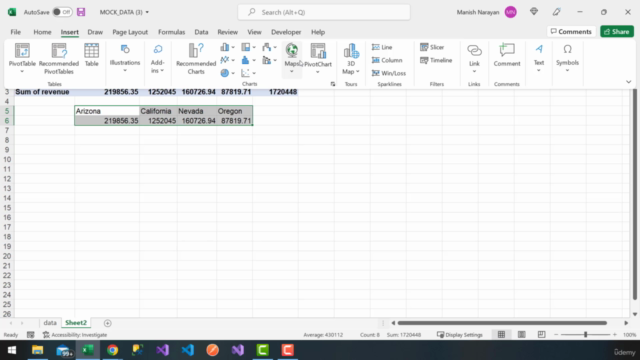Viewport: 640px width, 360px height.
Task: Switch to Page Break Preview in status bar
Action: (x=541, y=335)
